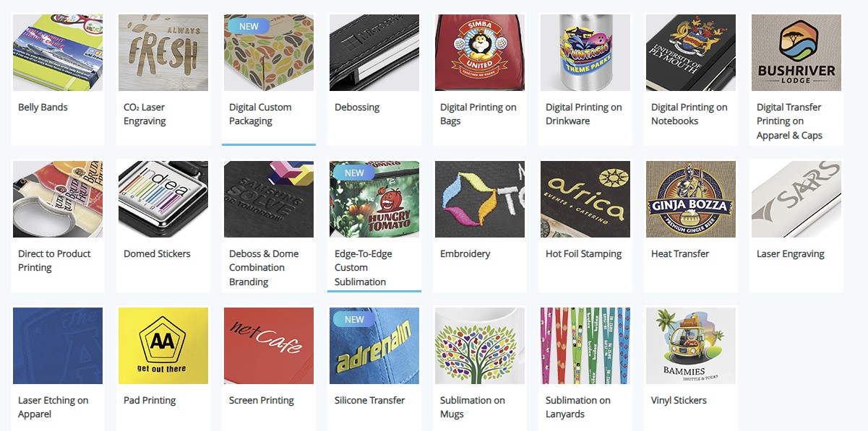Open the Direct to Product Printing link

pos(54,261)
